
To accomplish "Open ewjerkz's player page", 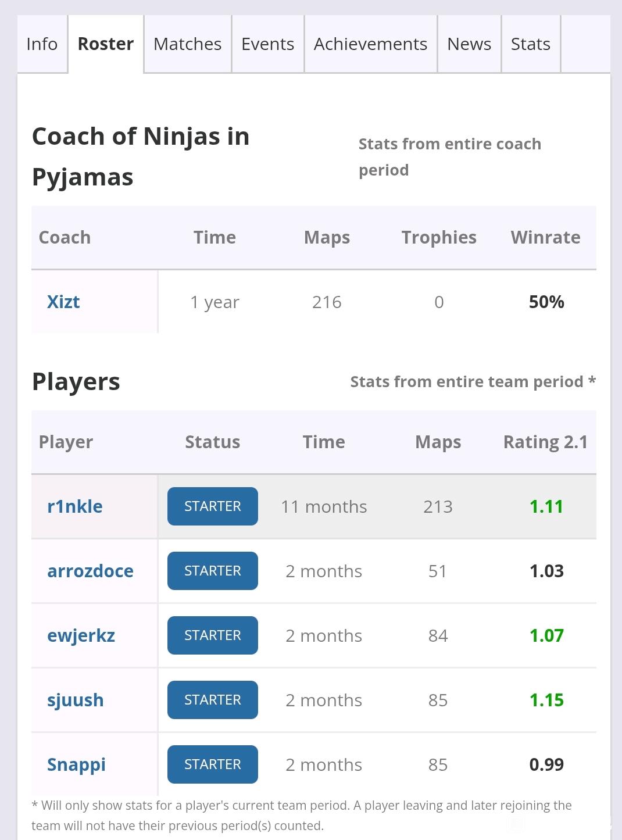I will click(x=81, y=635).
